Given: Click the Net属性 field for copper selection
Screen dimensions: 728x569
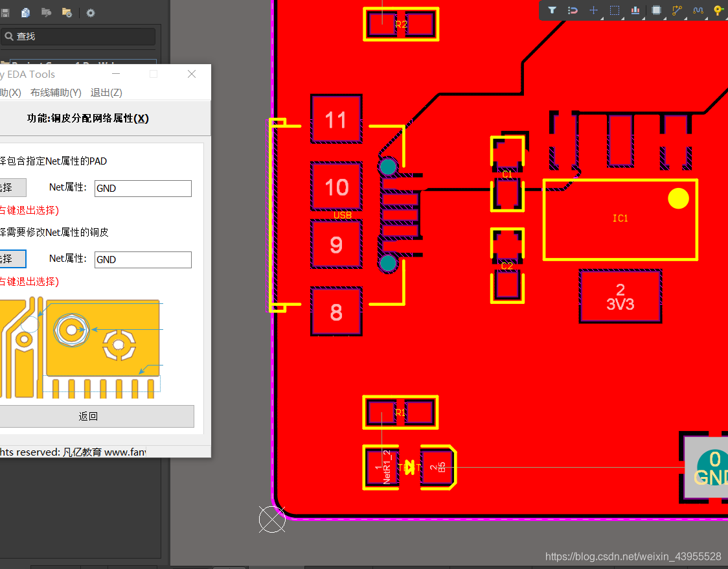Looking at the screenshot, I should point(142,260).
